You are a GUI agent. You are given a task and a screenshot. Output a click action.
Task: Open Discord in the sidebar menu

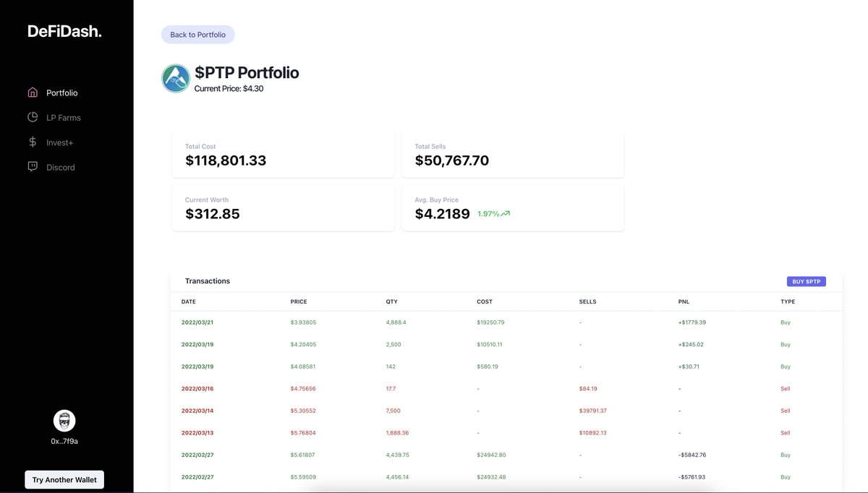pyautogui.click(x=61, y=168)
